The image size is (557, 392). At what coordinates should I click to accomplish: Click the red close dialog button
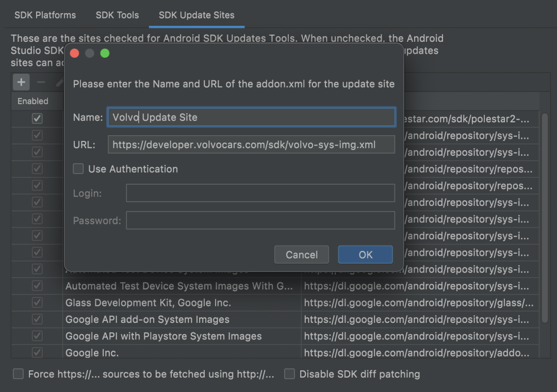click(75, 53)
